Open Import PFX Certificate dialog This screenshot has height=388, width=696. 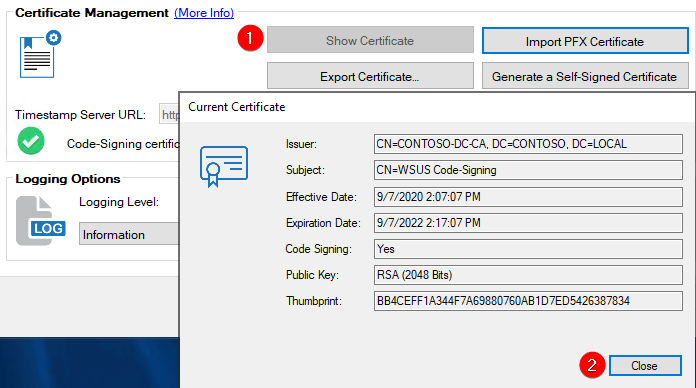pyautogui.click(x=585, y=41)
